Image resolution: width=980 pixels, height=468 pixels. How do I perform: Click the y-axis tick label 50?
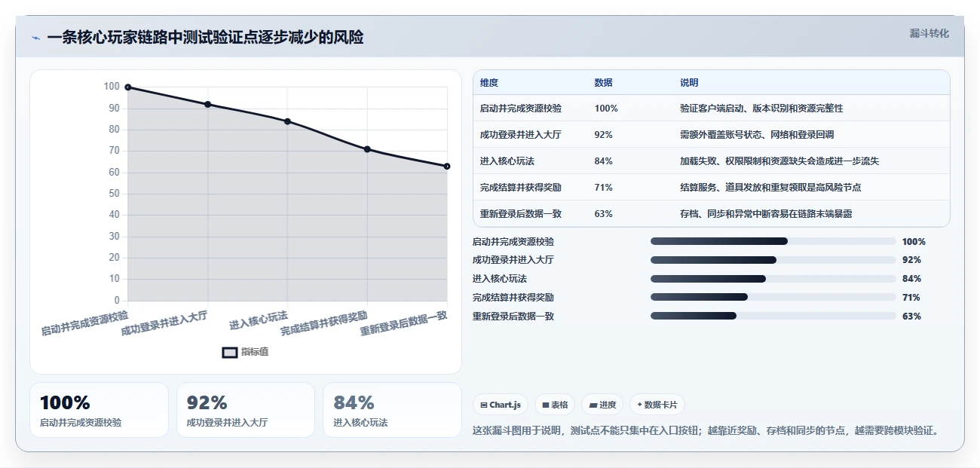(115, 194)
